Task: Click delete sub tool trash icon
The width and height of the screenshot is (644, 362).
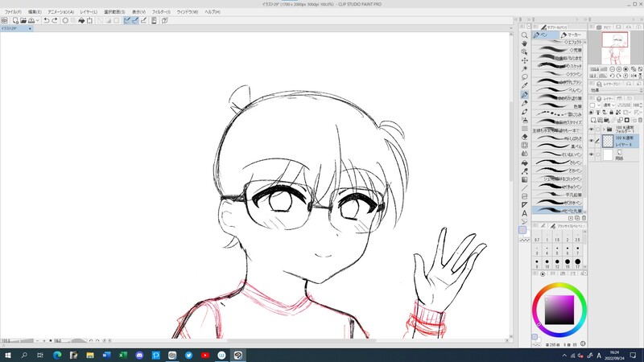Action: pos(584,218)
